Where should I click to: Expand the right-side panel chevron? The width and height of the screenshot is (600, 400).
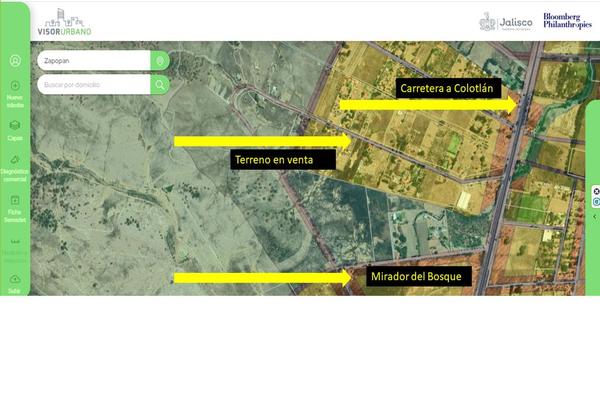pos(595,216)
